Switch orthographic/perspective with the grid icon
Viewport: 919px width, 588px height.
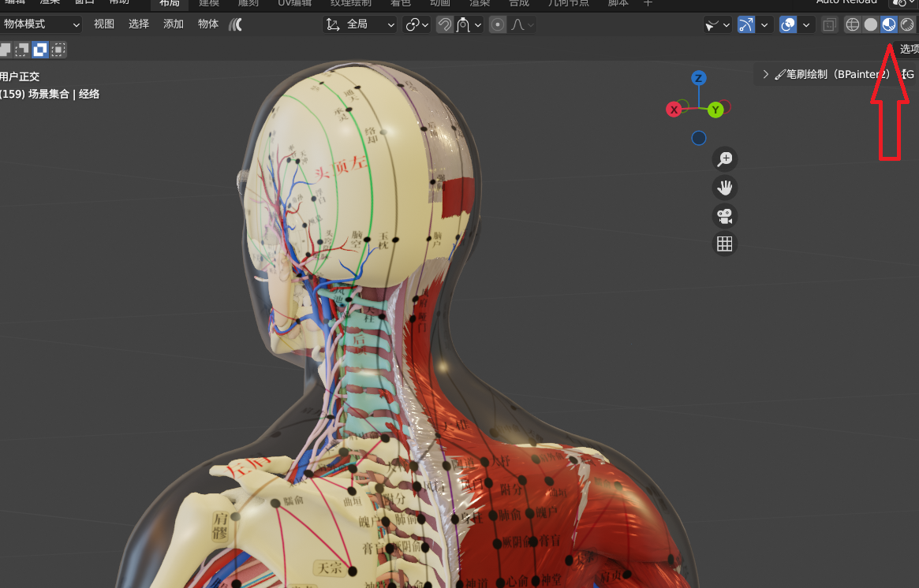coord(725,244)
